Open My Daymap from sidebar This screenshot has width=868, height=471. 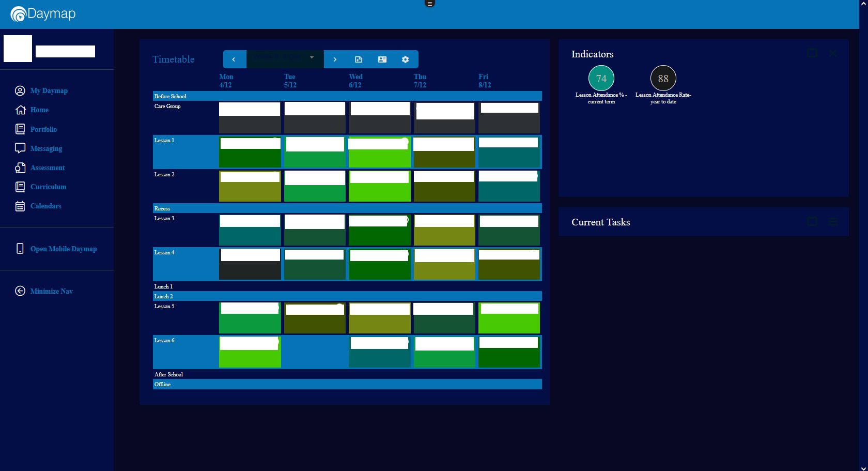pos(49,90)
